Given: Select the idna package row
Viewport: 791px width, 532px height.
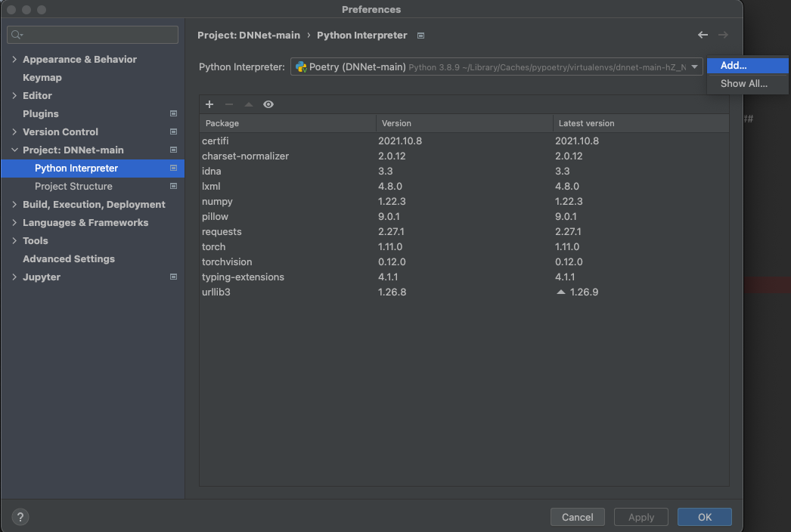Looking at the screenshot, I should click(464, 171).
